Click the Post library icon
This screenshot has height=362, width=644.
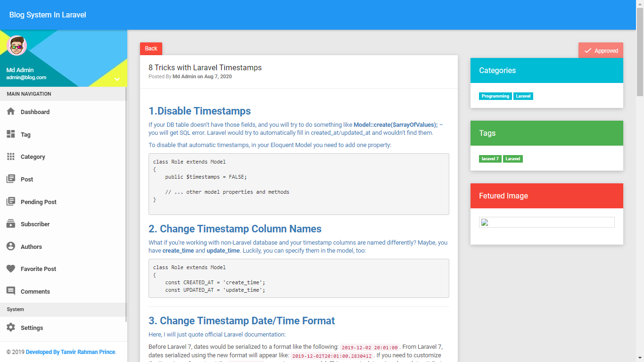click(x=11, y=179)
